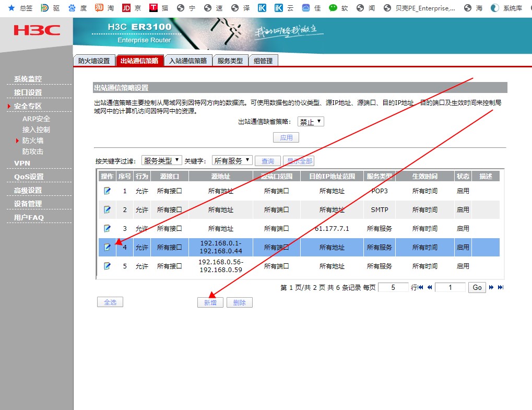The height and width of the screenshot is (410, 532).
Task: Open the 服务类型 filter dropdown
Action: [162, 160]
